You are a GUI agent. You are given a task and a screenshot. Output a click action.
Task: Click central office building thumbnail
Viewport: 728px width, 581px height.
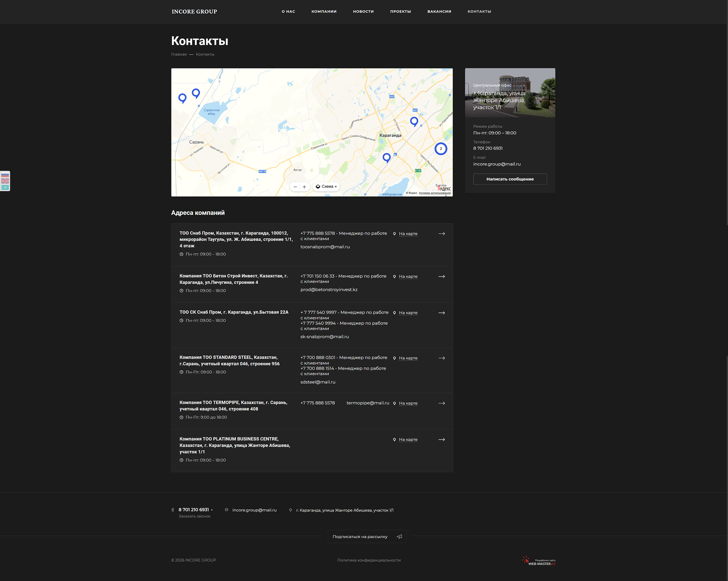pyautogui.click(x=510, y=93)
